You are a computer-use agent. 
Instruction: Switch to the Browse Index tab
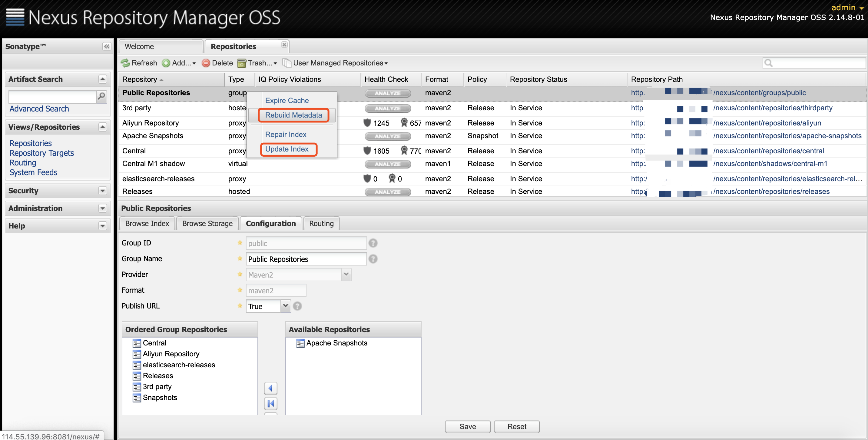coord(147,224)
